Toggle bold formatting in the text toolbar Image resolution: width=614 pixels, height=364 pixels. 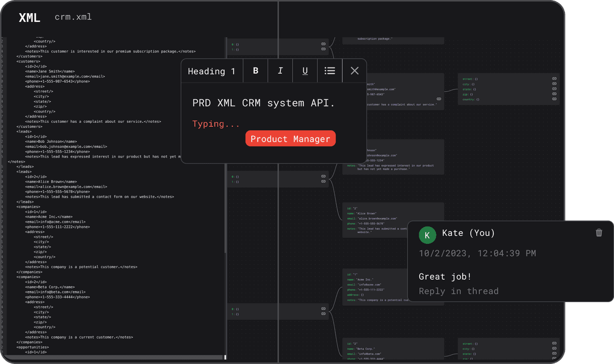tap(255, 71)
